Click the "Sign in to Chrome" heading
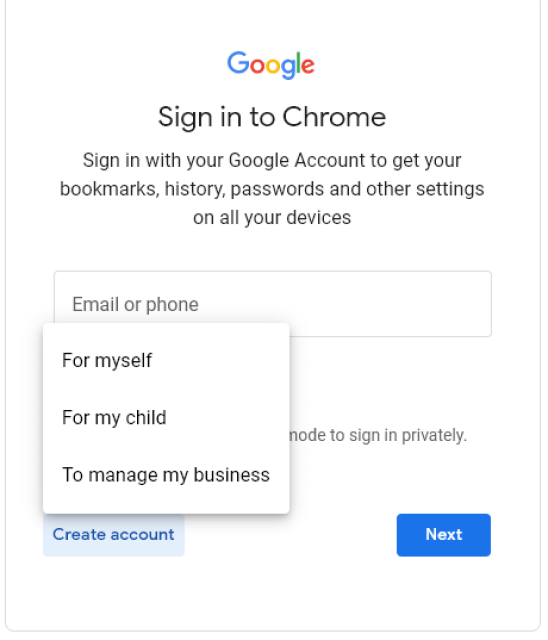 coord(272,117)
